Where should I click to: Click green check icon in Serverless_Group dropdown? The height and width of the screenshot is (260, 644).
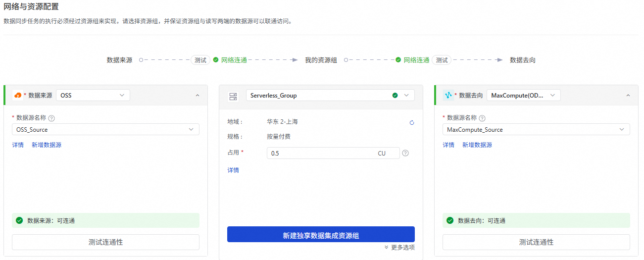(x=395, y=95)
